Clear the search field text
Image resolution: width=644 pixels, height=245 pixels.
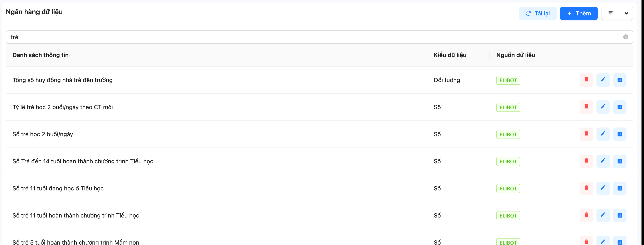625,37
